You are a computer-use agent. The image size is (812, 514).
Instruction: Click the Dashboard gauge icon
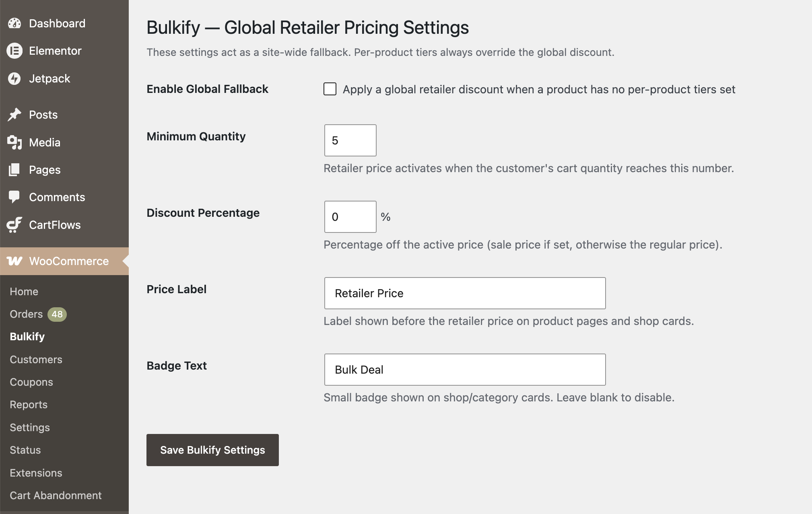[14, 23]
